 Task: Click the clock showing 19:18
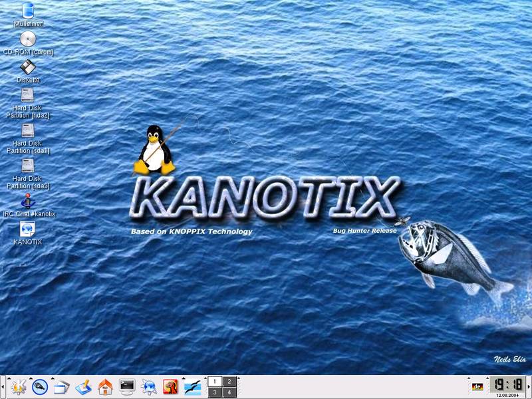(507, 384)
